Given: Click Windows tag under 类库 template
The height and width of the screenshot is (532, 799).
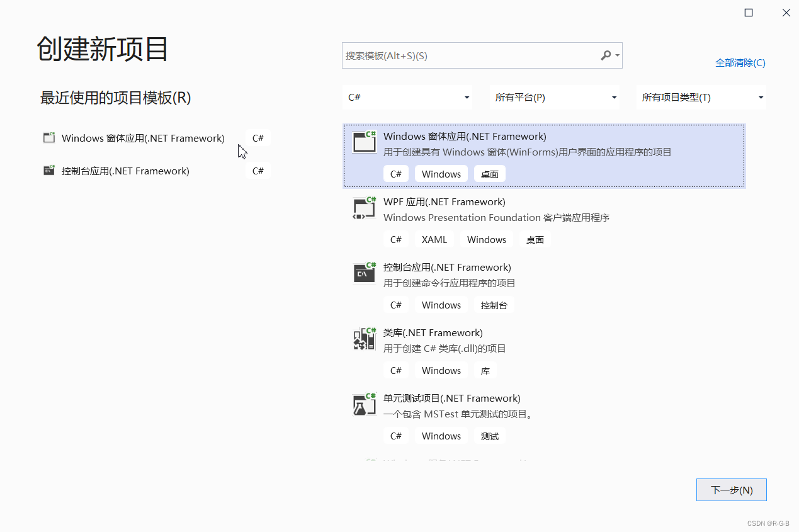Looking at the screenshot, I should point(441,370).
